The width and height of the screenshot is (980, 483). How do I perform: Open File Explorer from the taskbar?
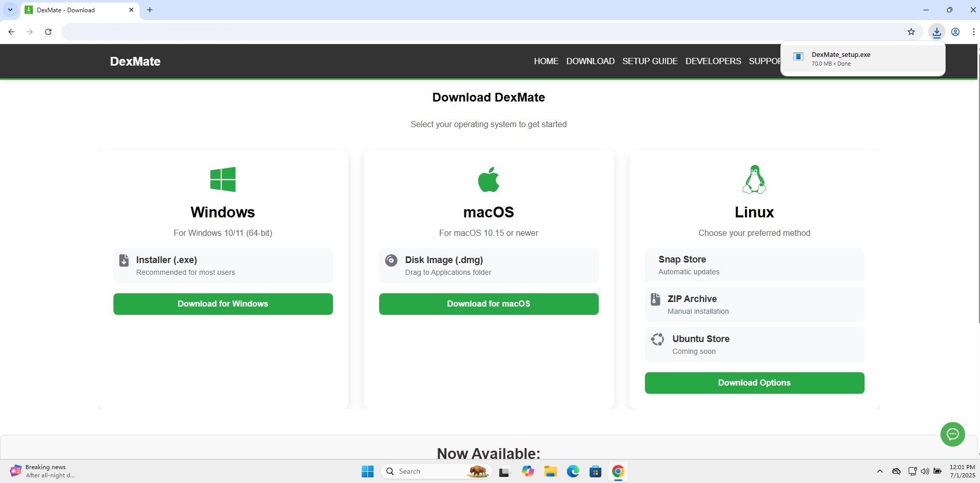pos(551,471)
